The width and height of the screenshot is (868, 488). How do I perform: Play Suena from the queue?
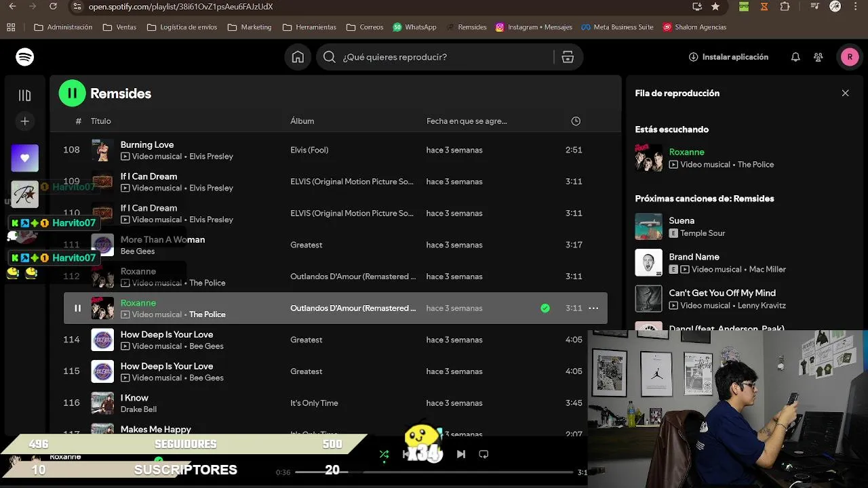pyautogui.click(x=682, y=220)
